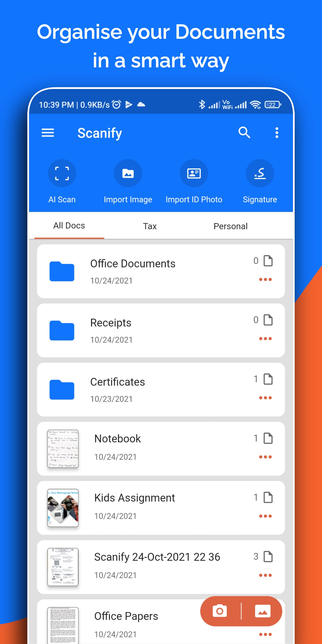The image size is (322, 644).
Task: Tap the gallery floating button
Action: 262,611
